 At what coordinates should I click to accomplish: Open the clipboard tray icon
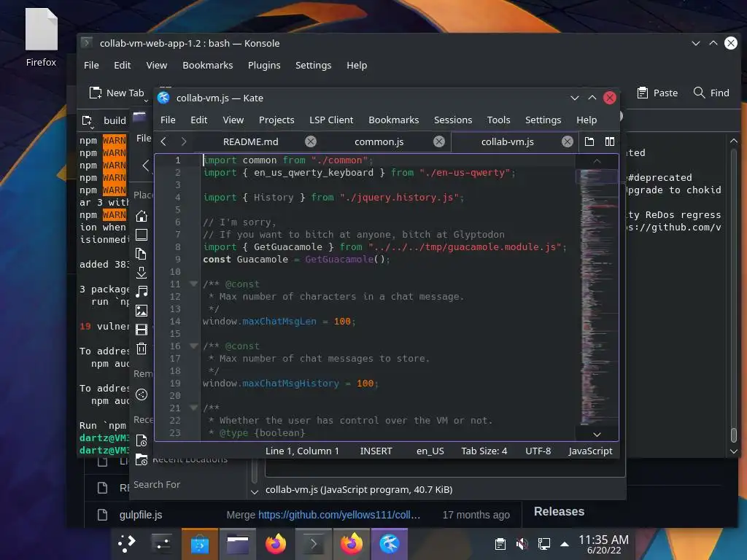coord(500,544)
